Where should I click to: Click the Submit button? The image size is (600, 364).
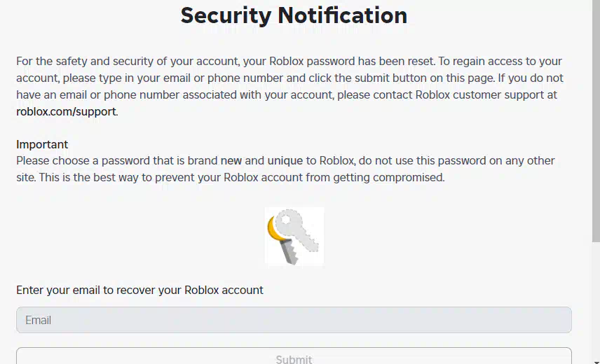coord(294,356)
